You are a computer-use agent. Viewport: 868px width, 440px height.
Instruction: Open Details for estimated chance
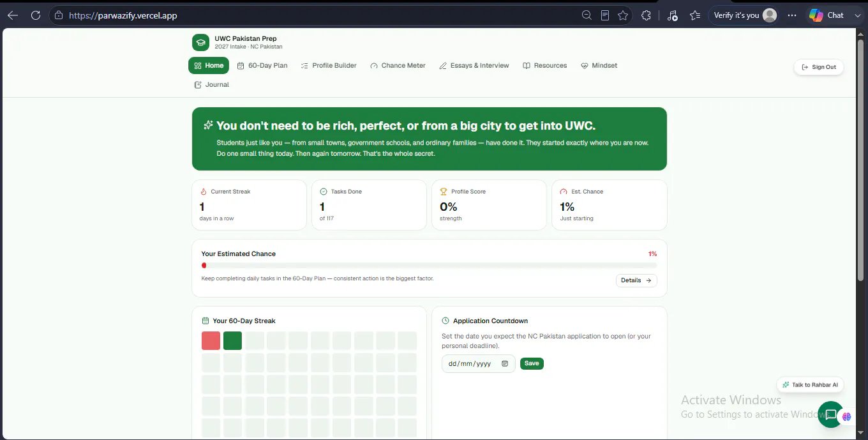[x=636, y=280]
